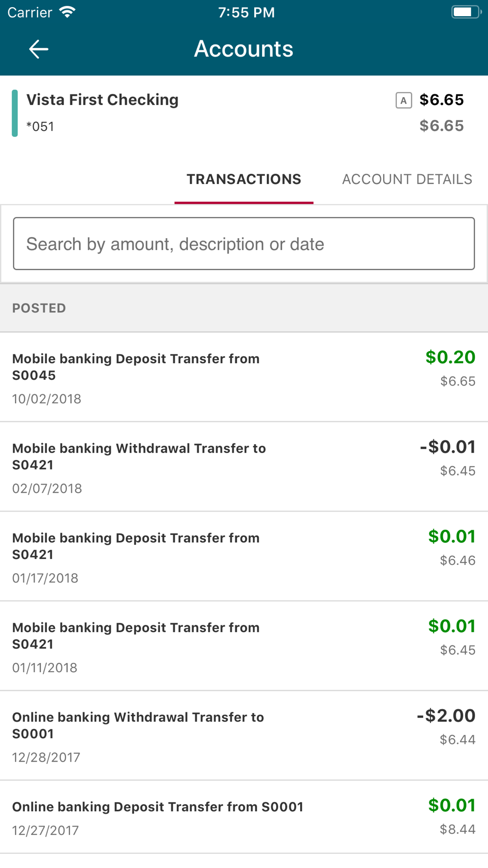The height and width of the screenshot is (868, 488).
Task: Open the Vista First Checking account header
Action: (x=102, y=100)
